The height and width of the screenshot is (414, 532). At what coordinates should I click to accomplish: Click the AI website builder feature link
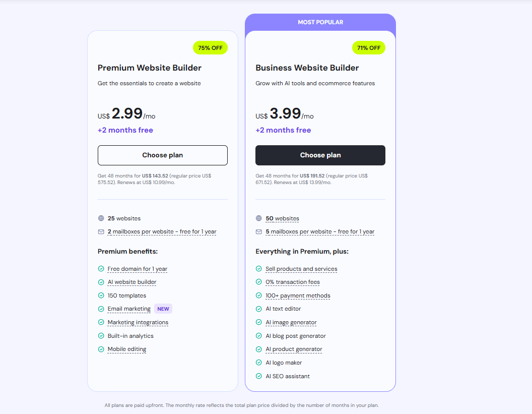(x=132, y=282)
